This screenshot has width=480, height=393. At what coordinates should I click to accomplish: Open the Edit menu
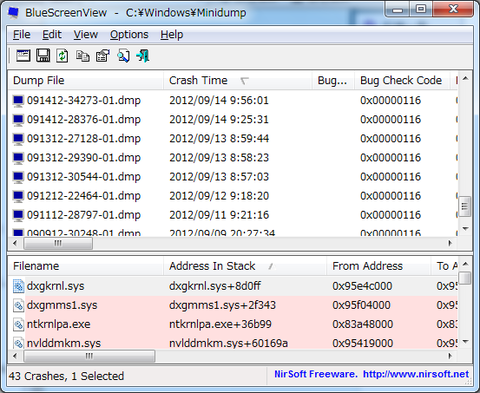[x=52, y=34]
